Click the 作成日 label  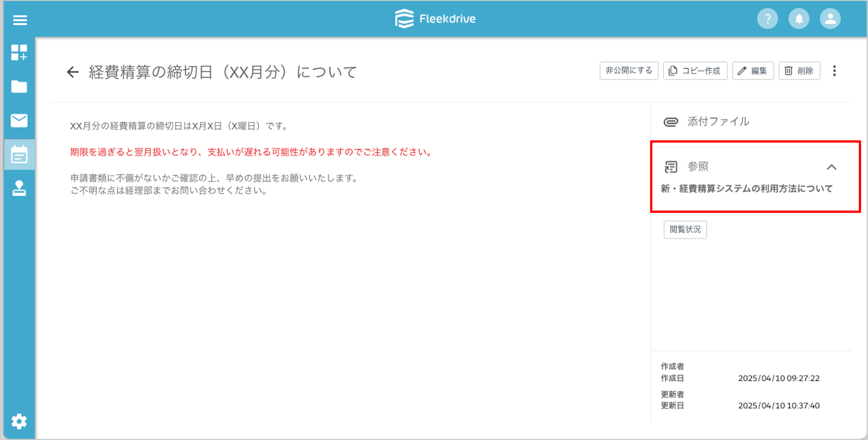672,378
